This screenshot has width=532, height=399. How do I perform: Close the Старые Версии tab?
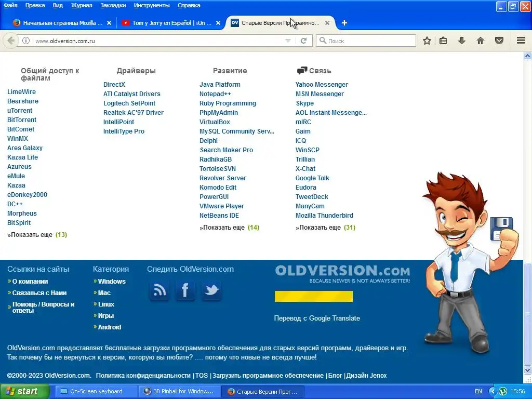tap(327, 23)
